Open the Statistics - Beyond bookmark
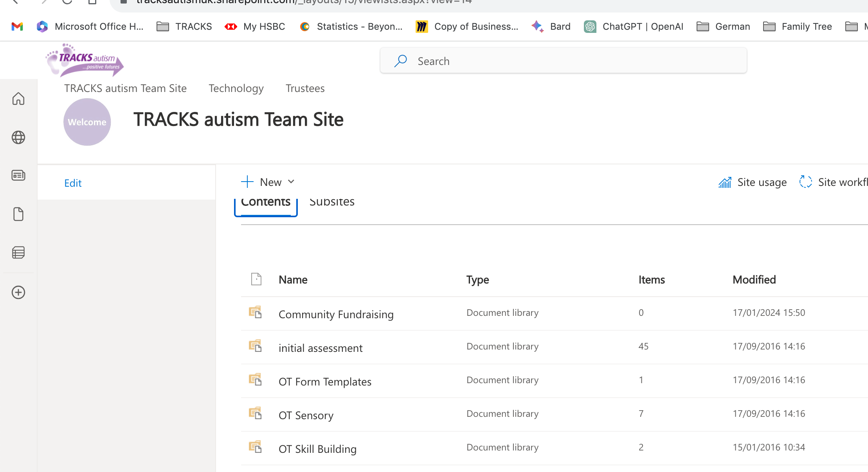 (x=351, y=26)
